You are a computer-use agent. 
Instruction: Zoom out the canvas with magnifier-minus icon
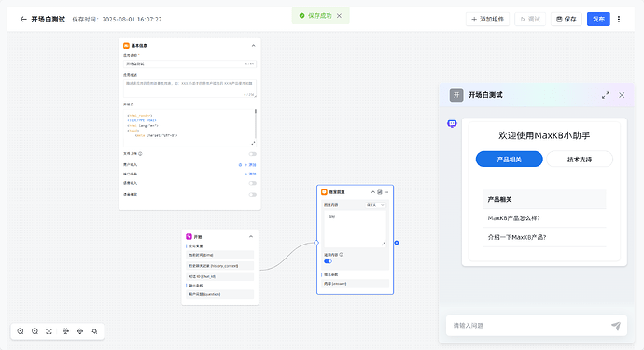click(x=21, y=331)
